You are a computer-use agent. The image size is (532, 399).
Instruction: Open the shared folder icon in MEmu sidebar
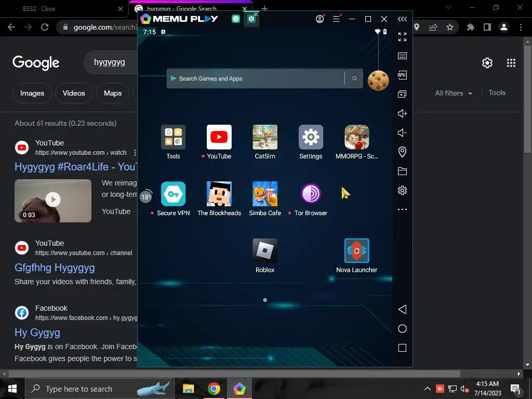tap(403, 171)
